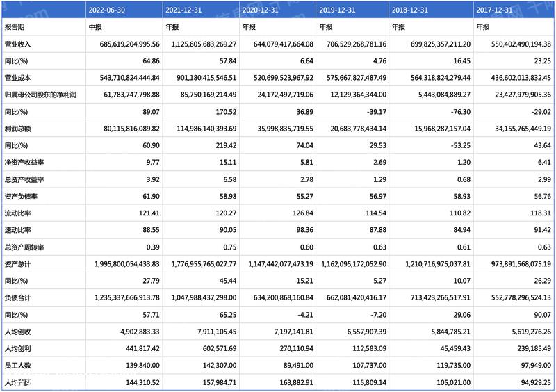Select the growth value 170.52
This screenshot has width=556, height=392.
coord(225,112)
